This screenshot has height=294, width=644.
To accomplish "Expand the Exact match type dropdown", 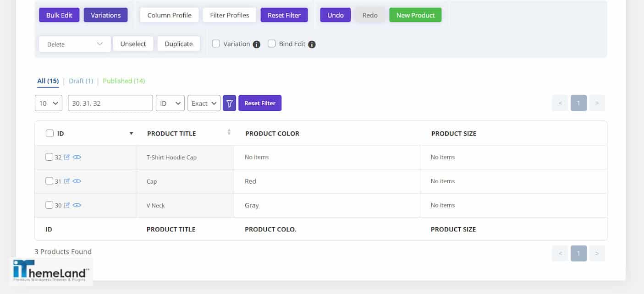I will pyautogui.click(x=204, y=103).
